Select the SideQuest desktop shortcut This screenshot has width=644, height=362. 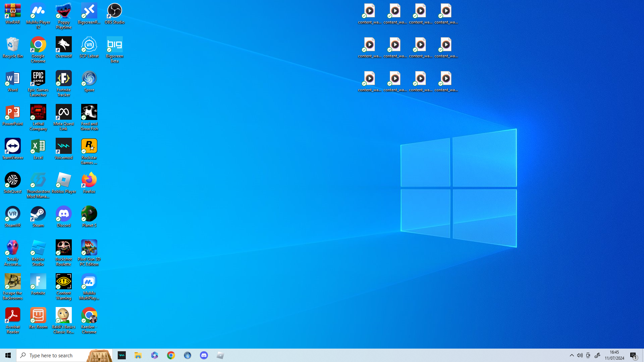tap(13, 182)
